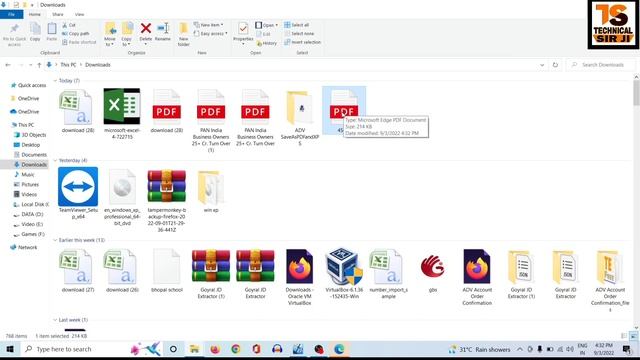Collapse the Today group
Viewport: 640px width, 360px height.
[55, 81]
